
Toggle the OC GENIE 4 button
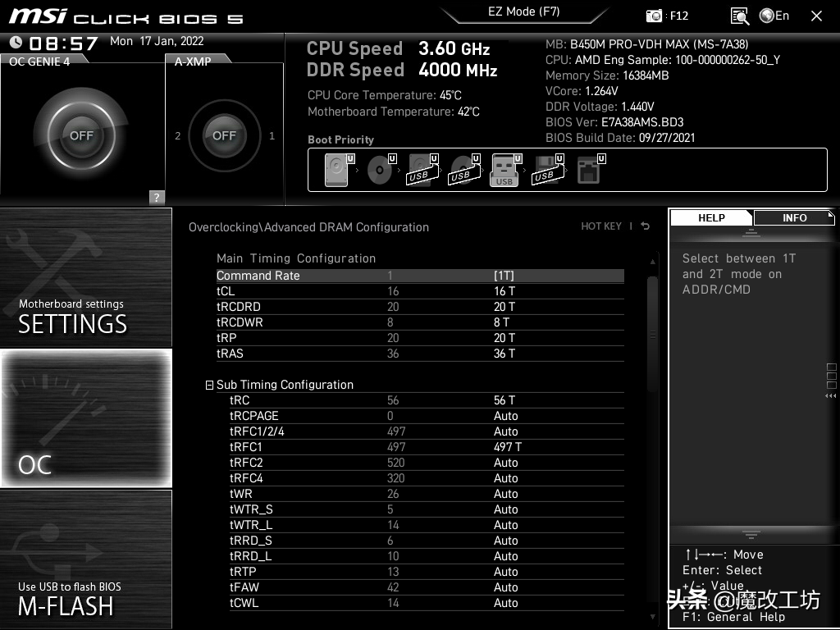(x=81, y=135)
